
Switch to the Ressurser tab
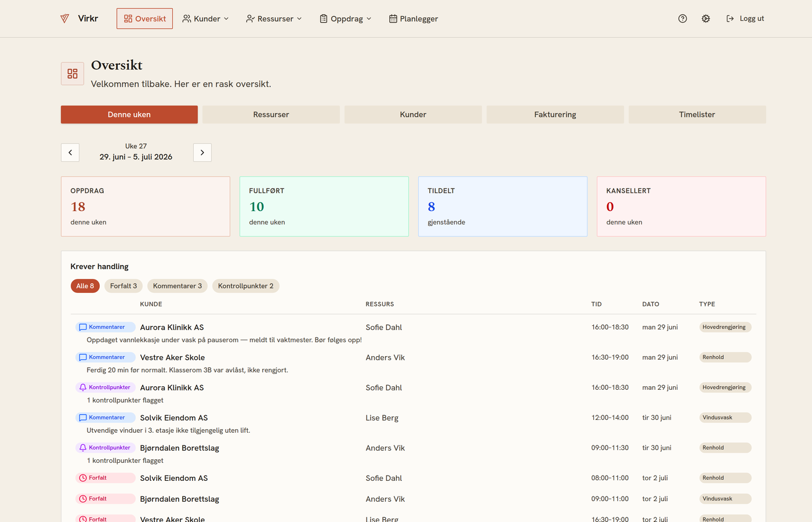click(271, 114)
